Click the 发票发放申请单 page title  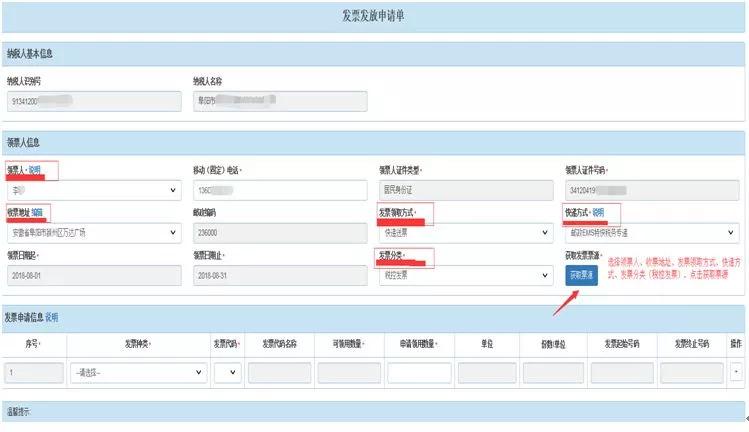click(x=373, y=16)
